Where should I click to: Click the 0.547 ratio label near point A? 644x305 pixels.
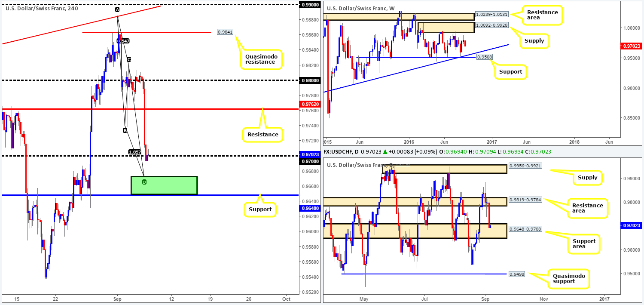(x=123, y=41)
